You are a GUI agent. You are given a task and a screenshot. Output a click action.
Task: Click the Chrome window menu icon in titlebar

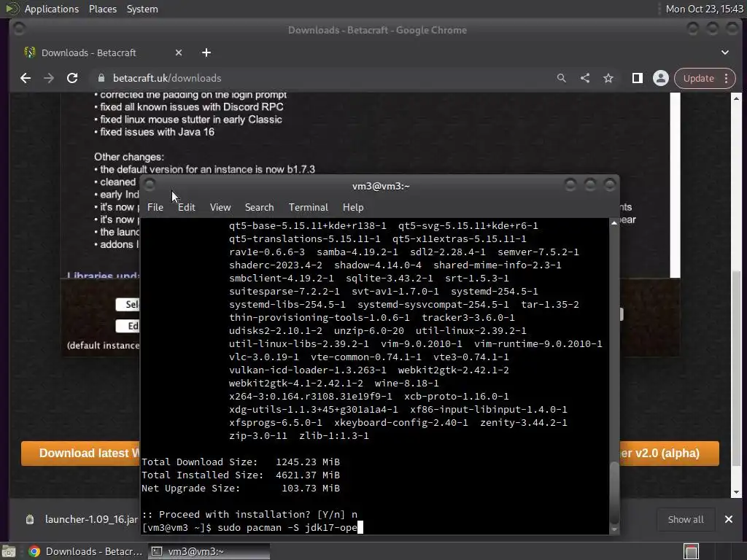coord(19,29)
